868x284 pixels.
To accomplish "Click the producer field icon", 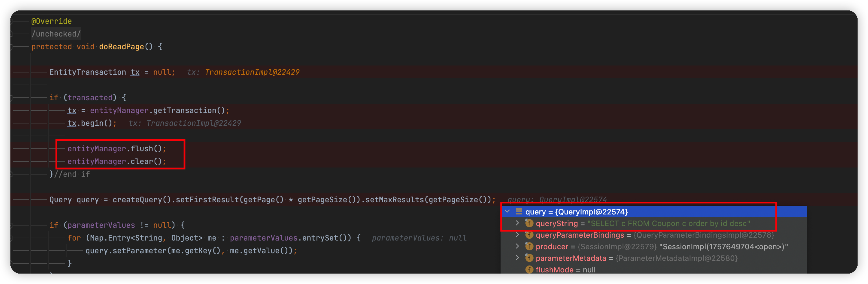I will (529, 246).
